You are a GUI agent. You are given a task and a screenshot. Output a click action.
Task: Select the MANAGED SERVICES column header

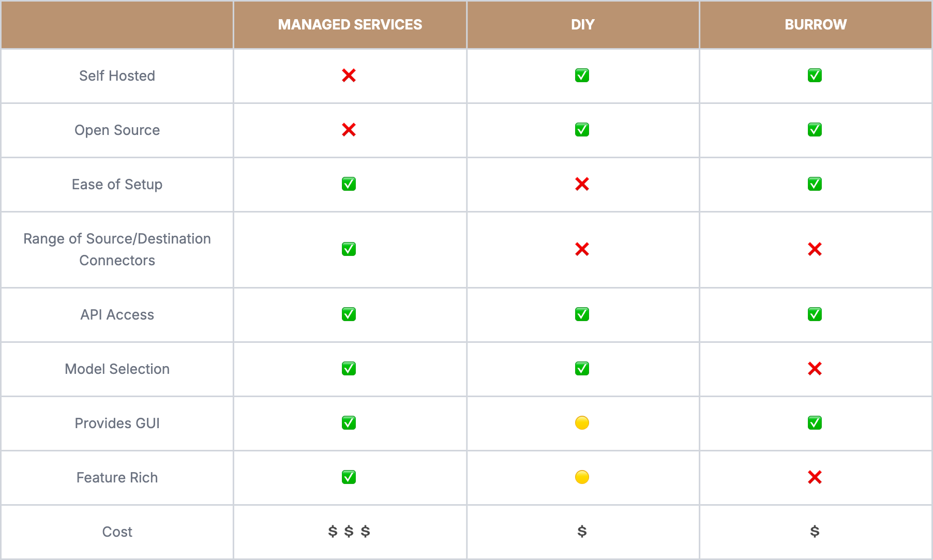(350, 24)
